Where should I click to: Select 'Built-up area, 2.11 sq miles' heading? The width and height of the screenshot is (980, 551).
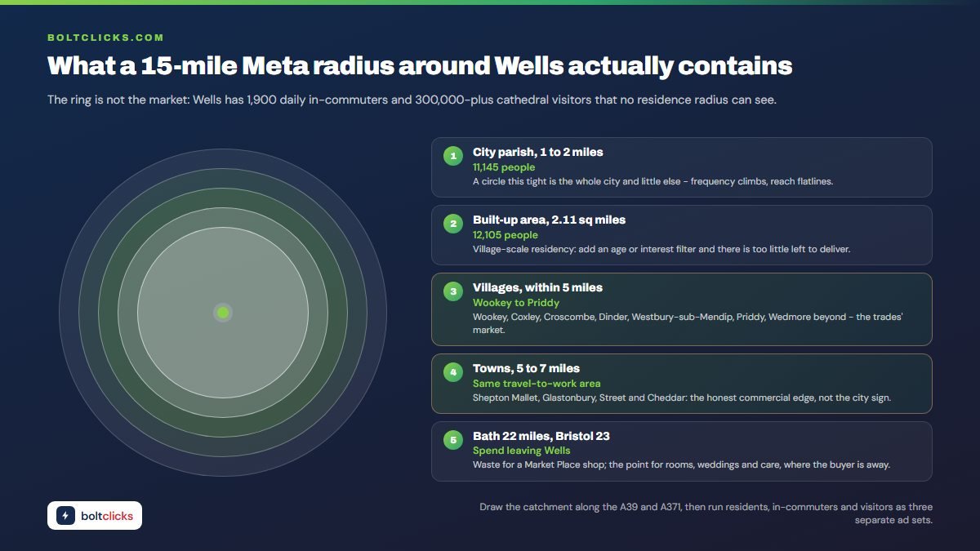[549, 220]
